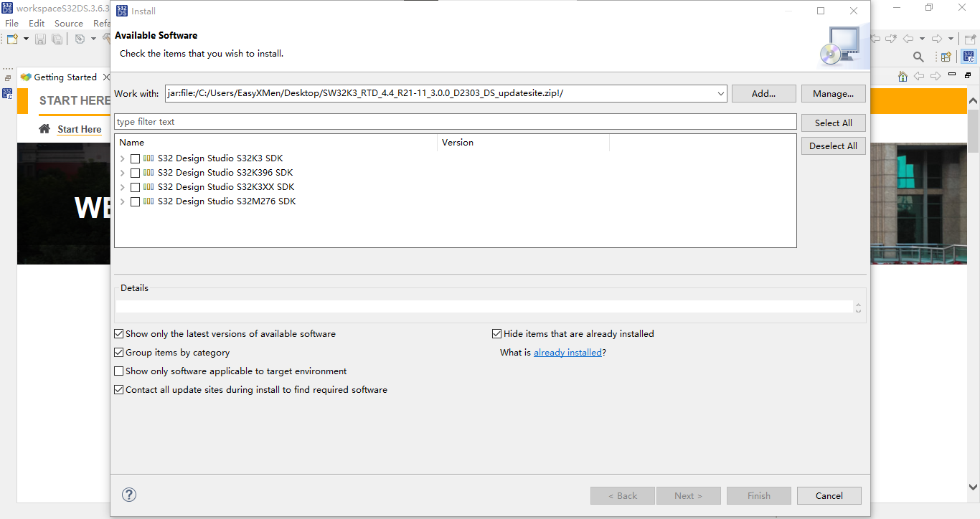Select the S32 C/C++ perspective button
Viewport: 980px width, 519px height.
point(969,57)
